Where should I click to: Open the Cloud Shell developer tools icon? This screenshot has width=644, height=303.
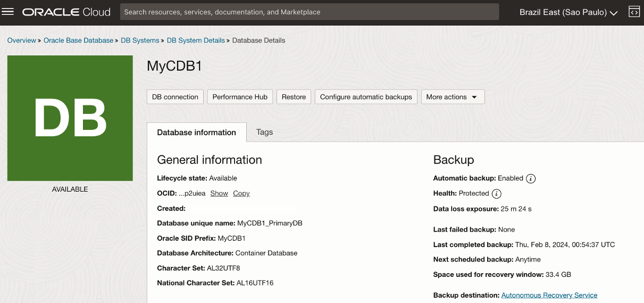coord(633,12)
